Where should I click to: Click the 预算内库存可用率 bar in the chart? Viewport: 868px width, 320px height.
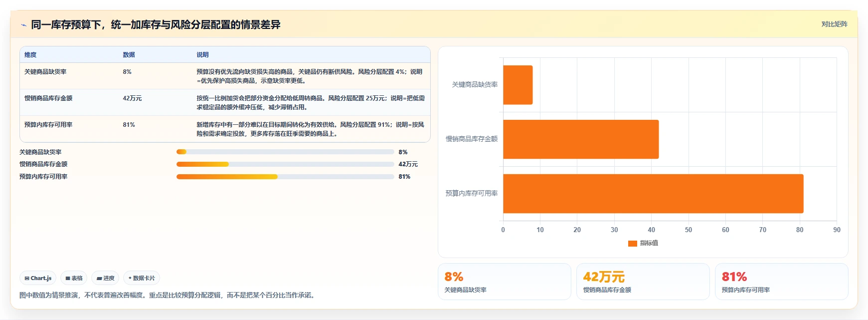click(653, 194)
